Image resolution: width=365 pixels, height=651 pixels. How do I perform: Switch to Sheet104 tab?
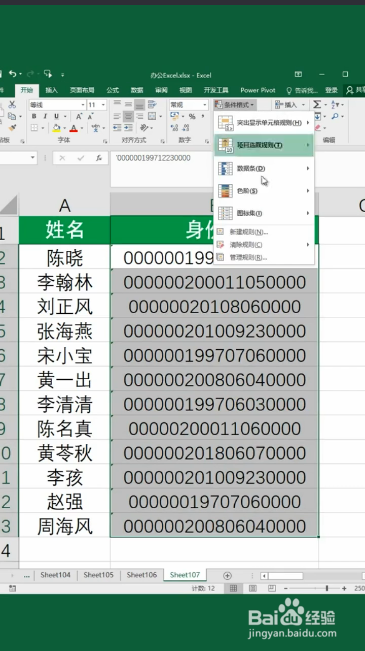[55, 575]
